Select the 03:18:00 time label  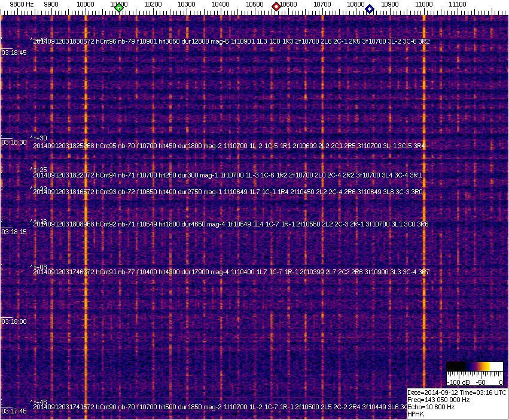(14, 321)
